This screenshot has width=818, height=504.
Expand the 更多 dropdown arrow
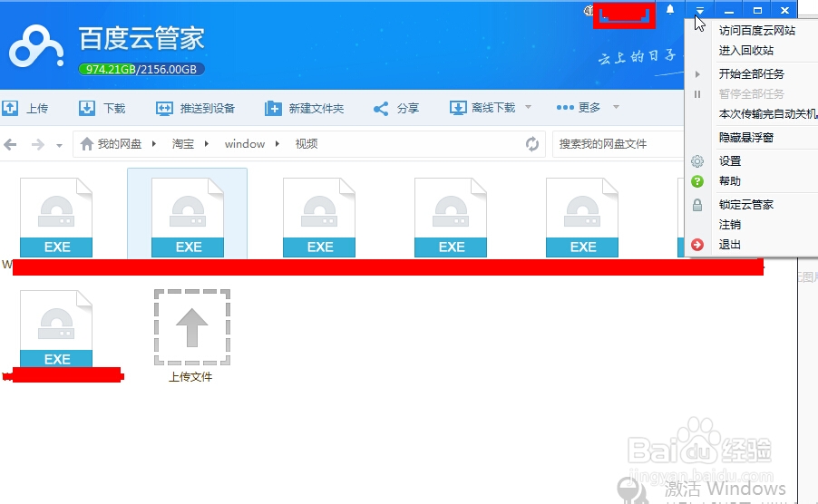tap(616, 107)
